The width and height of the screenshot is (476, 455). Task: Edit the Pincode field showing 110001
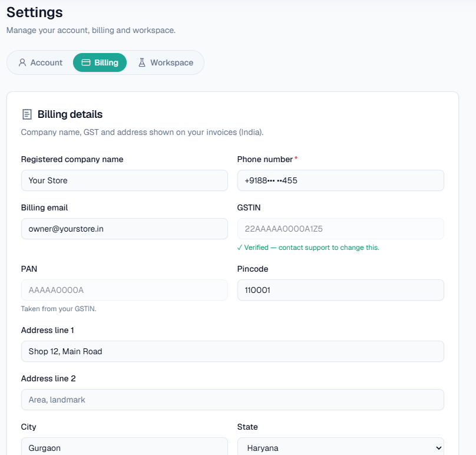click(341, 290)
